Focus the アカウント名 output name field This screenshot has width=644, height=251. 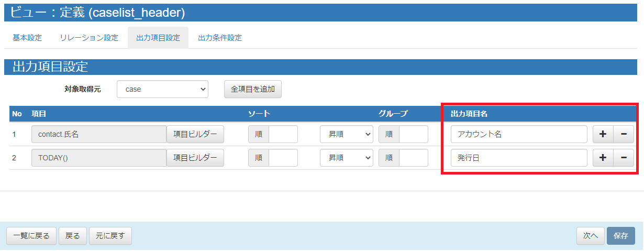pyautogui.click(x=519, y=134)
